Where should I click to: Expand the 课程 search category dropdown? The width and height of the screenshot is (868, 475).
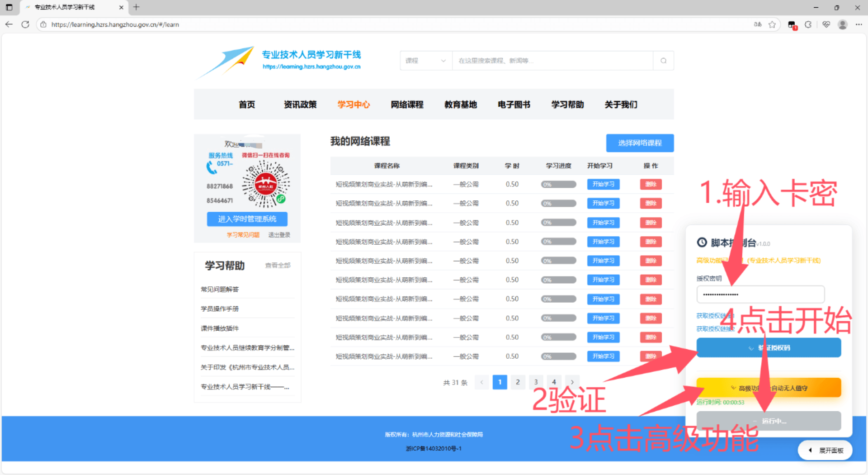point(426,61)
